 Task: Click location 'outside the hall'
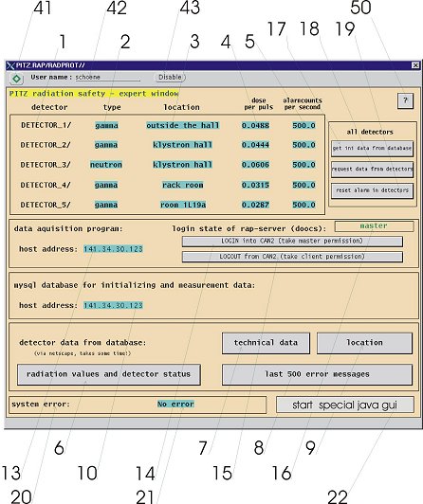tap(183, 125)
